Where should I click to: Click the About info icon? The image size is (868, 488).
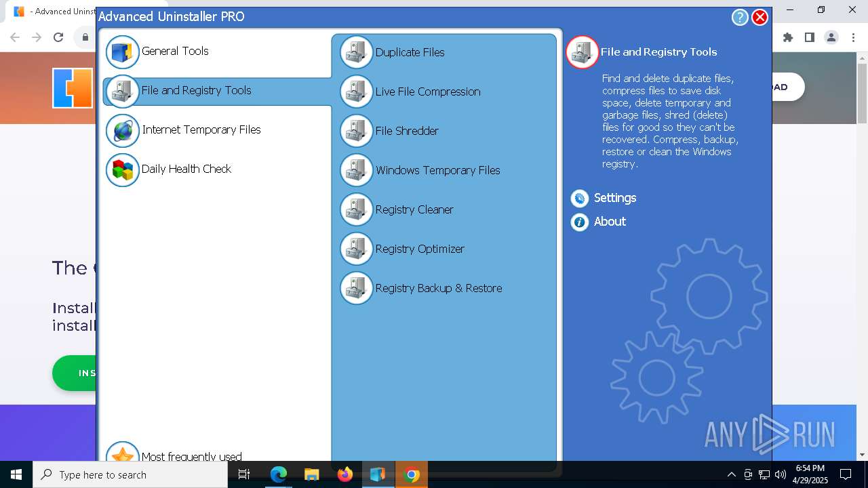pos(580,222)
